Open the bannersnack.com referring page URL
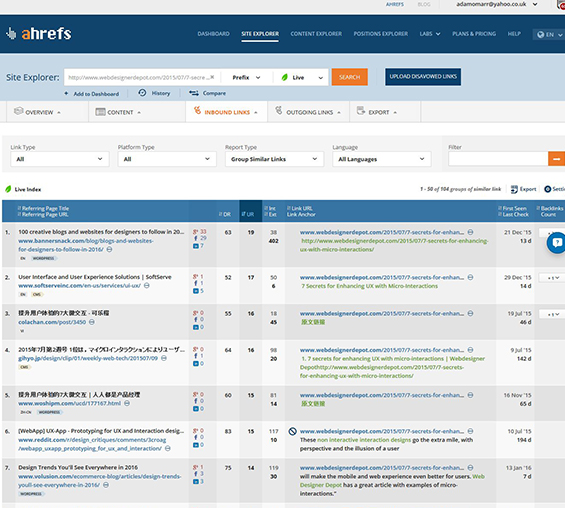Screen dimensions: 565x508 click(x=86, y=245)
